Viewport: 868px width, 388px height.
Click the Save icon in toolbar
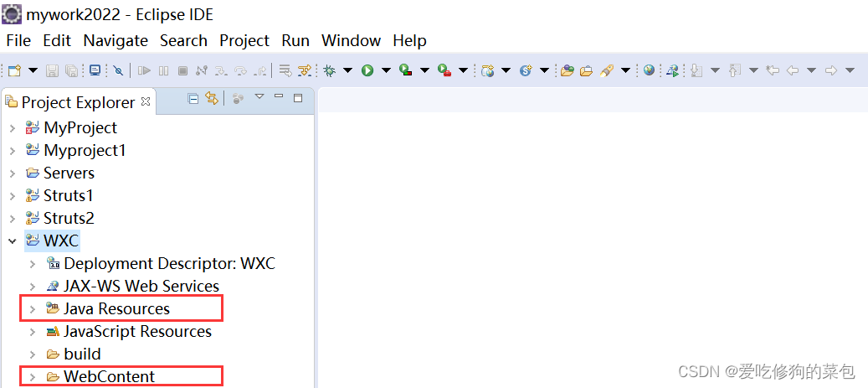point(52,70)
